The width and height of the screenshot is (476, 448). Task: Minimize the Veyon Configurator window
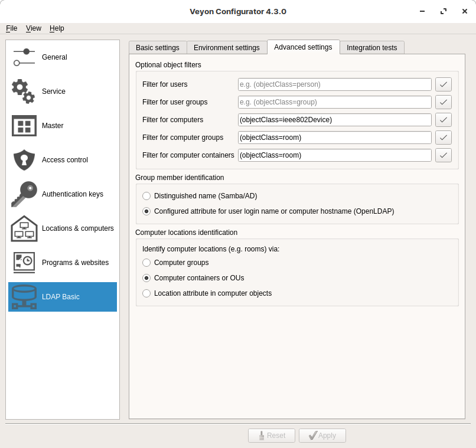coord(422,12)
